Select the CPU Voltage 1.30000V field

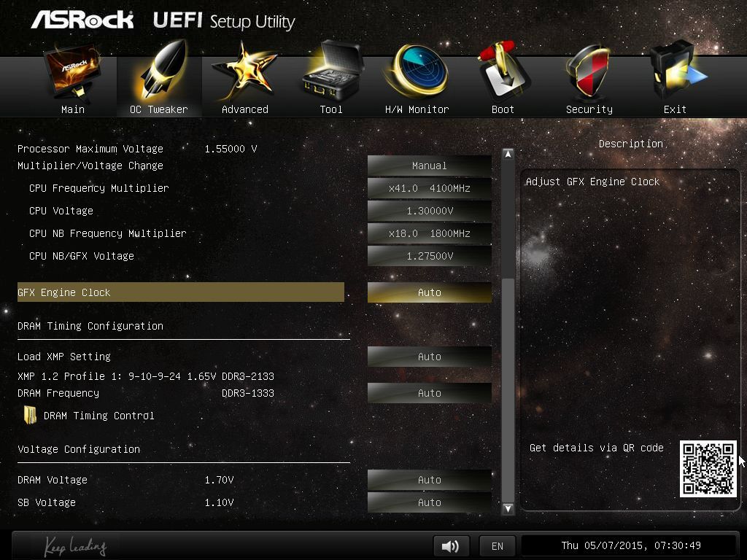coord(429,211)
